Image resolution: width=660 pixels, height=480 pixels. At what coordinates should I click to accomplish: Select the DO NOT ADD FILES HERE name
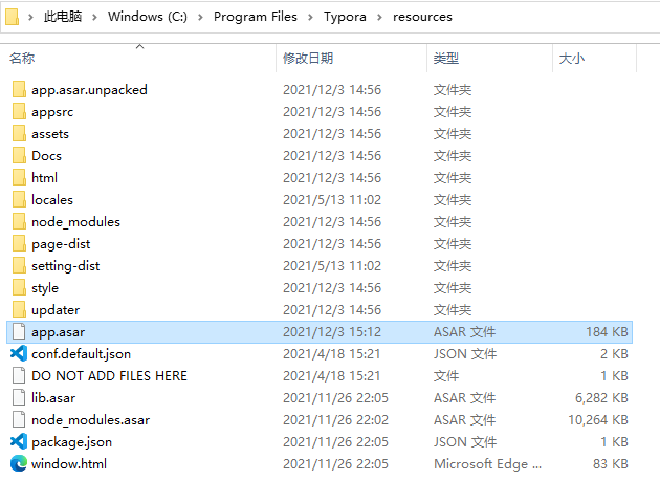click(109, 376)
